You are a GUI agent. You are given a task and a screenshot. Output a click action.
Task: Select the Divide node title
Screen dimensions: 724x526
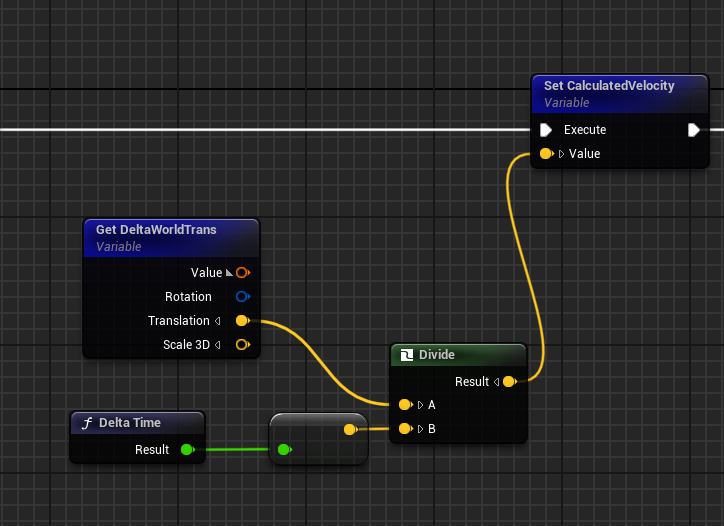coord(437,355)
